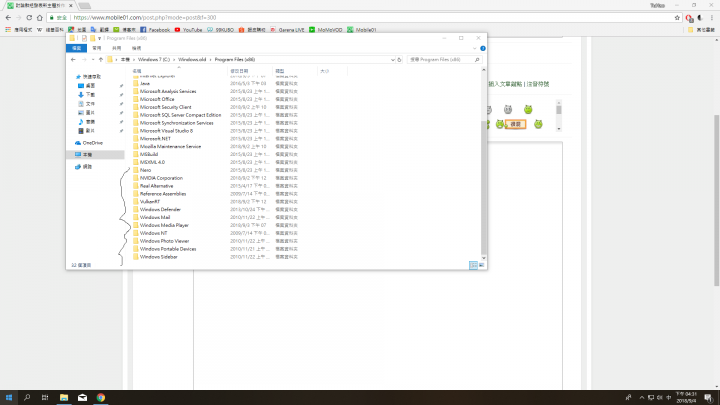Select the Java folder
The height and width of the screenshot is (405, 720).
point(145,84)
